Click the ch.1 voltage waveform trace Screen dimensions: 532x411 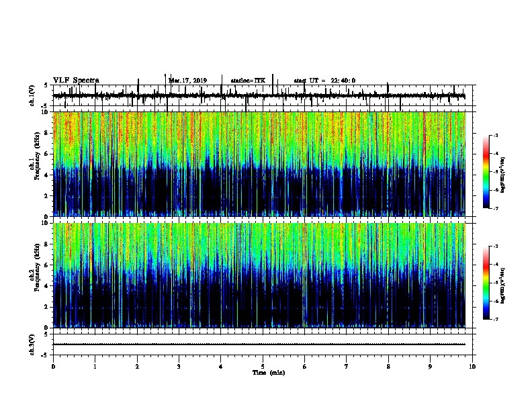tap(259, 96)
